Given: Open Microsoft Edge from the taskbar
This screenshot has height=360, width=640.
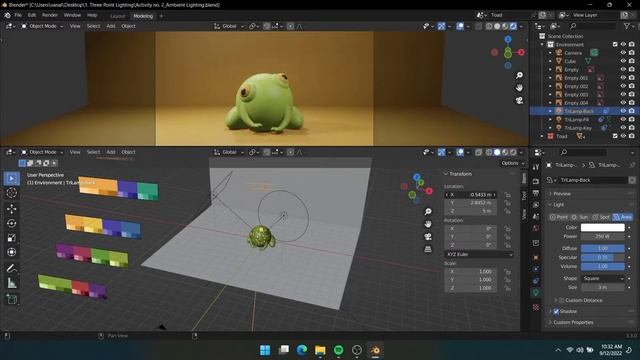Looking at the screenshot, I should click(302, 350).
